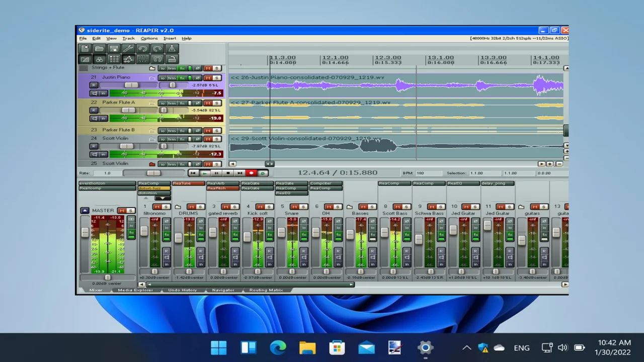This screenshot has height=362, width=644.
Task: Toggle the metronome toolbar icon
Action: point(172,48)
